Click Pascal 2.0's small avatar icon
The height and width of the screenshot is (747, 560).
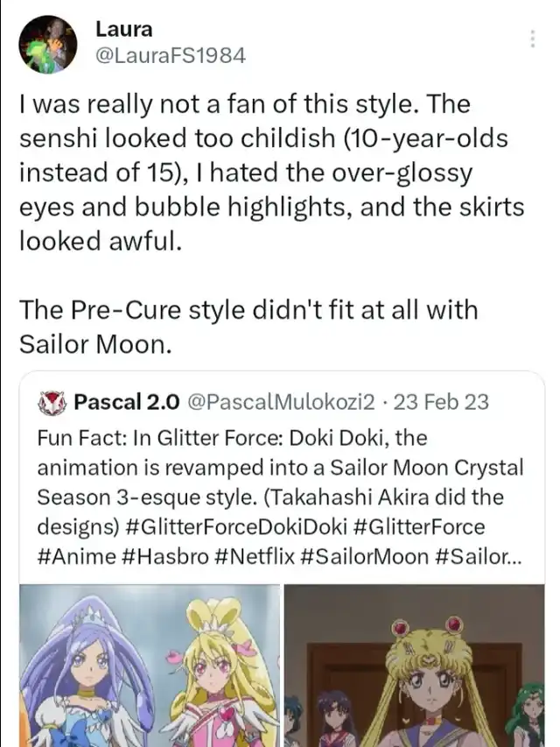point(54,402)
